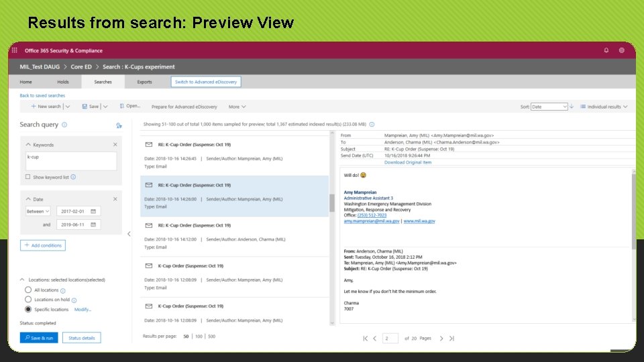Click info icon next to Locations on hold
The image size is (644, 362).
tap(74, 300)
